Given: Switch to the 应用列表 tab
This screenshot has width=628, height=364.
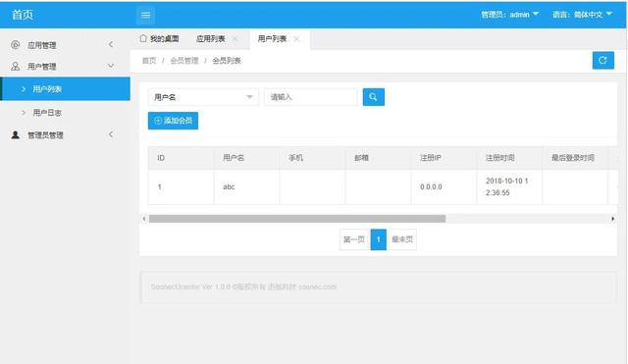Looking at the screenshot, I should (x=210, y=39).
